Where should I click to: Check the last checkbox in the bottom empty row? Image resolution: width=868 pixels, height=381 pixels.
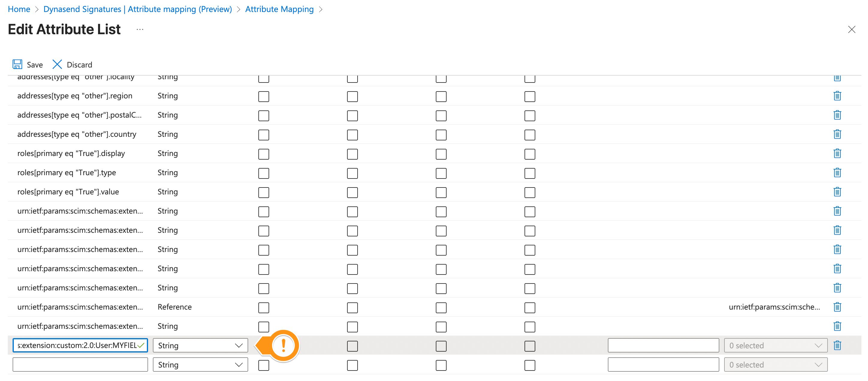(x=529, y=365)
